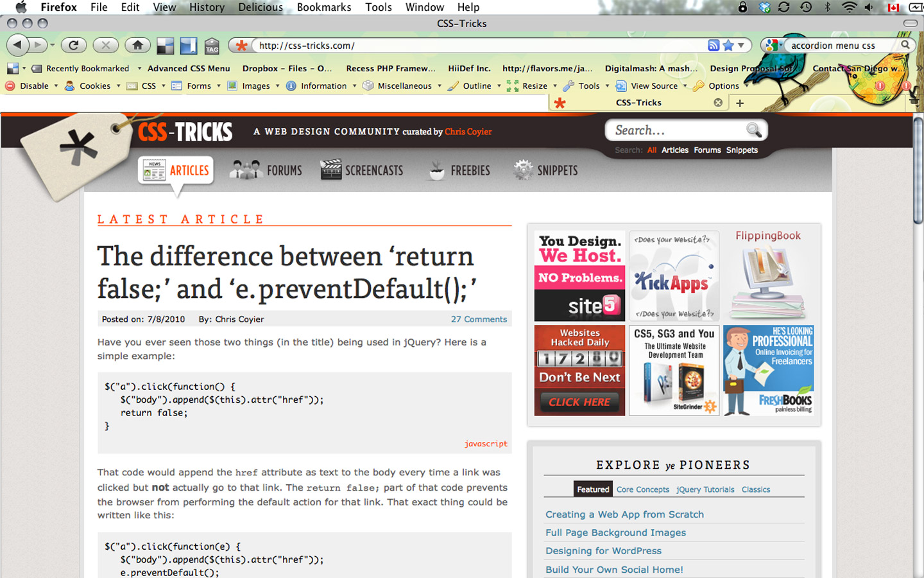Limit site search to Snippets
The height and width of the screenshot is (578, 924).
pos(742,150)
